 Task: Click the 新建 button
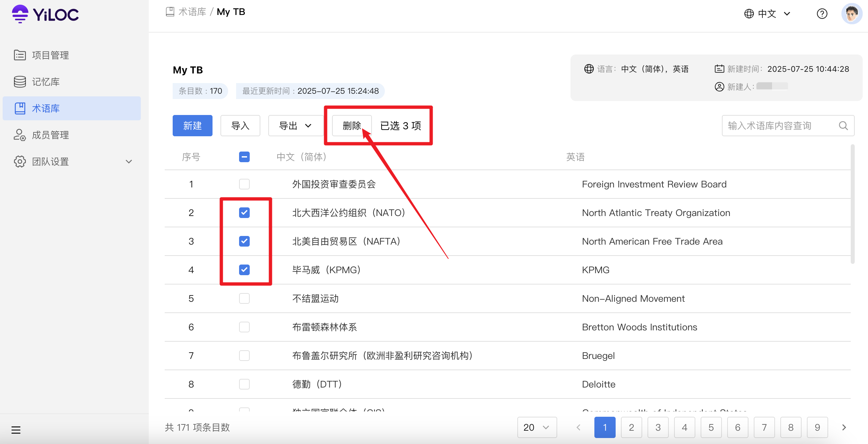point(192,126)
